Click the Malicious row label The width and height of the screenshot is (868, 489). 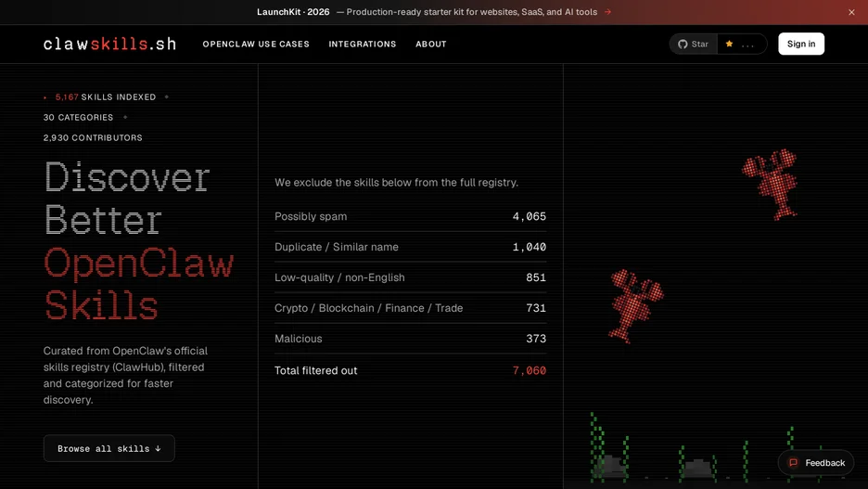(299, 339)
